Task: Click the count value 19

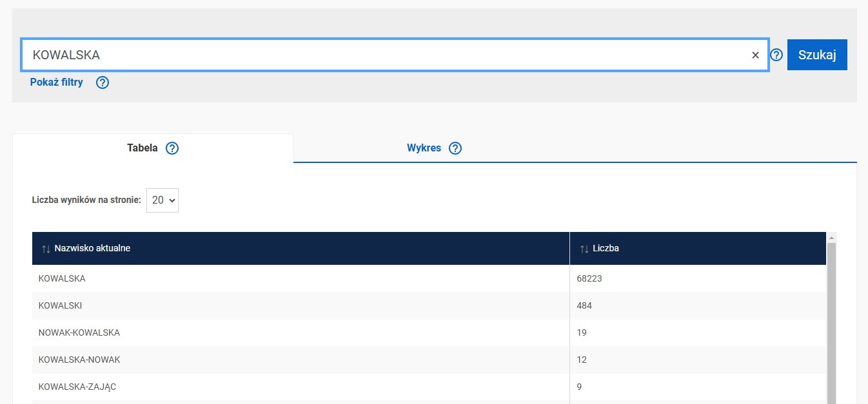Action: coord(582,332)
